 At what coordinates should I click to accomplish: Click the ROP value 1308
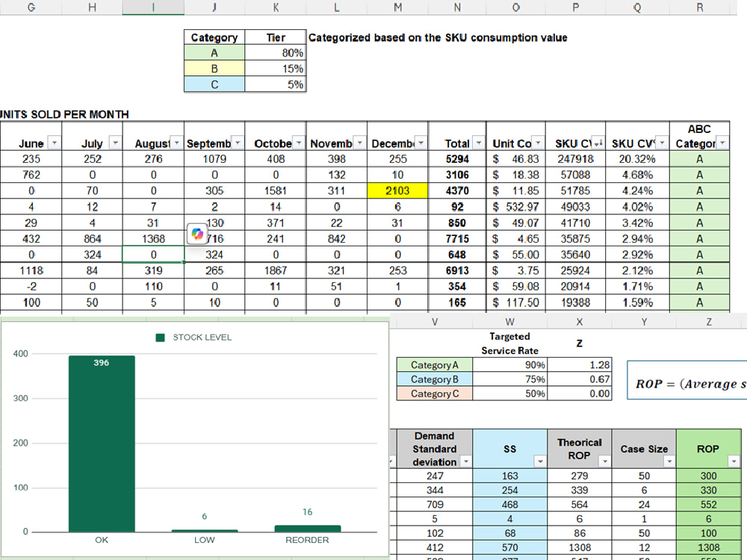[x=708, y=547]
